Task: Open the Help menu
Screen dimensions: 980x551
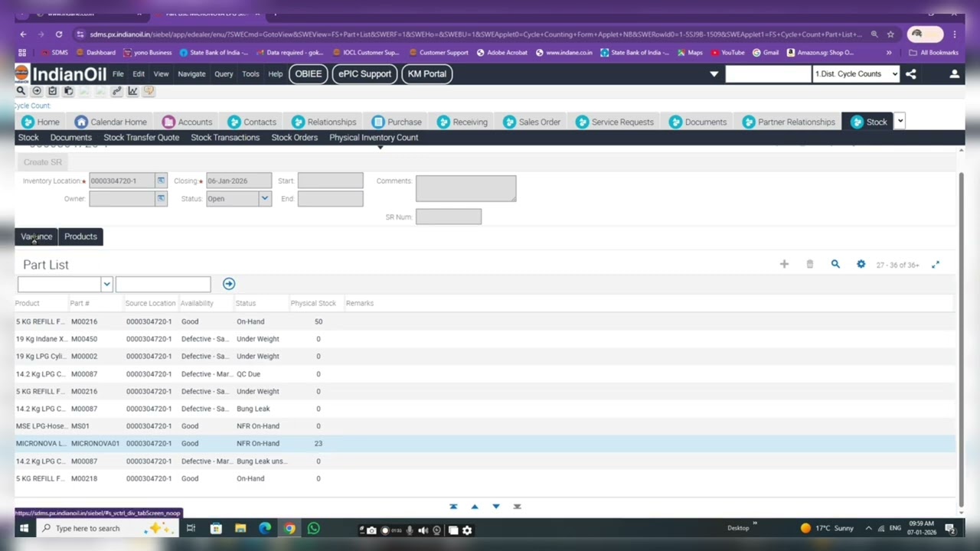Action: click(x=276, y=74)
